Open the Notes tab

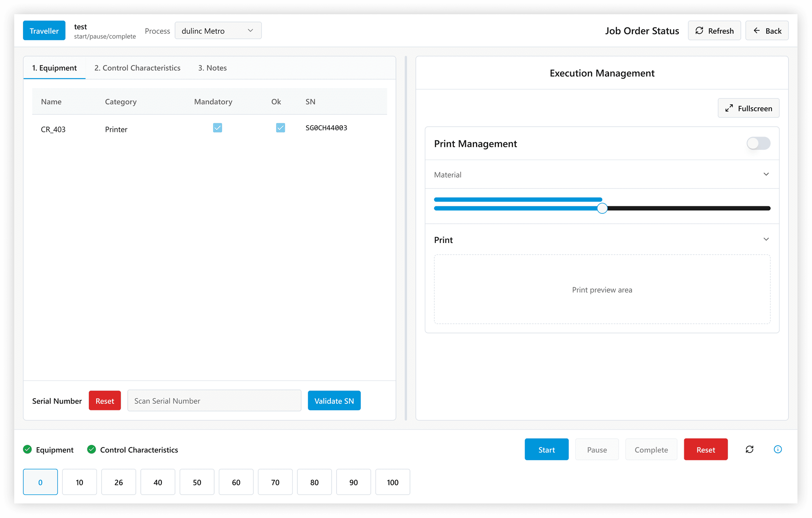(x=212, y=68)
